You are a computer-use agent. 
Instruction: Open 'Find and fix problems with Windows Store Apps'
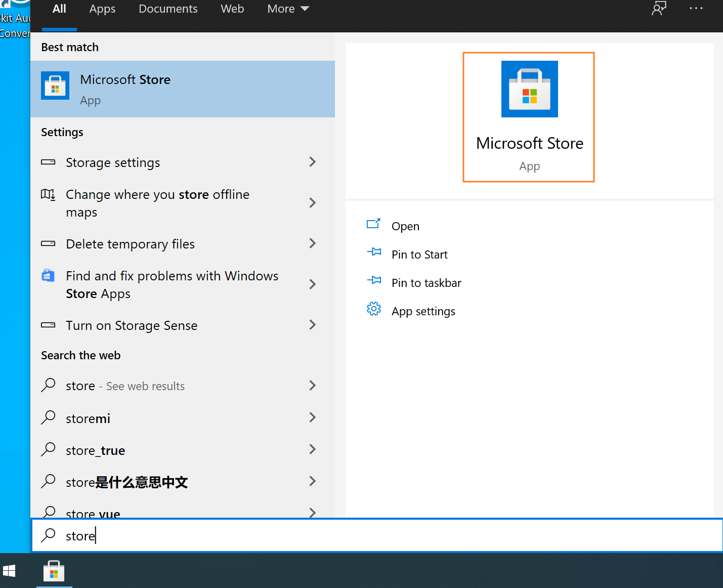(x=183, y=285)
